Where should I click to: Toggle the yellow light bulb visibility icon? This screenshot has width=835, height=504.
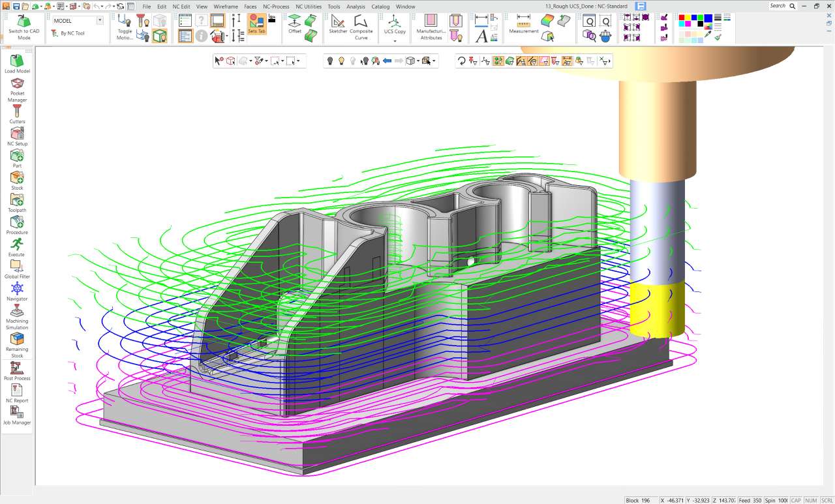click(341, 61)
